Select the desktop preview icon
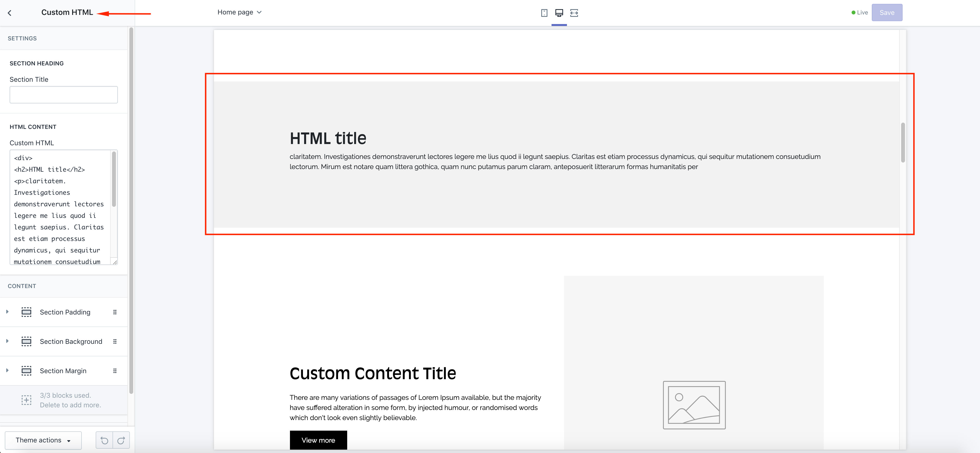The width and height of the screenshot is (980, 453). [x=559, y=13]
